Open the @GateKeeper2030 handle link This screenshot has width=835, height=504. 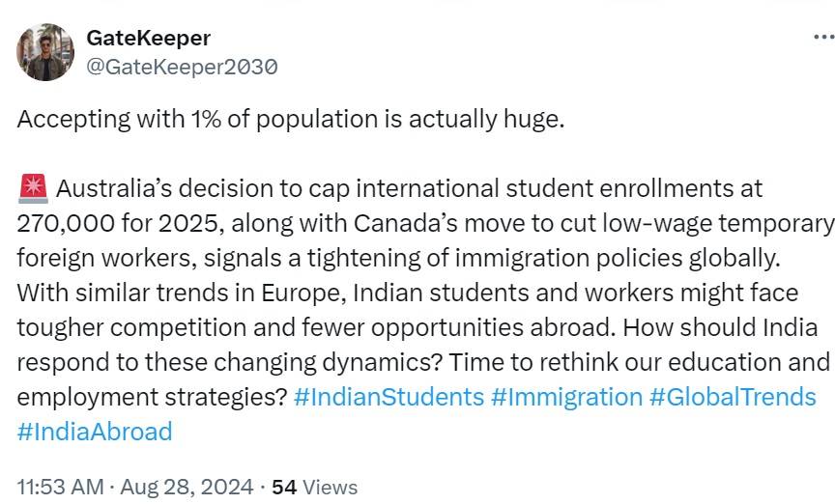pos(182,67)
